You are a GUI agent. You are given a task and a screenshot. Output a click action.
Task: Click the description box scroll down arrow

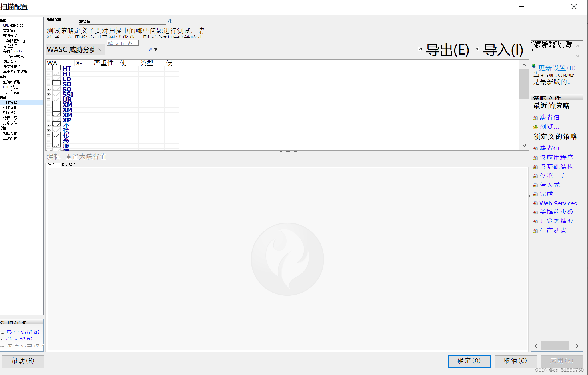(578, 56)
